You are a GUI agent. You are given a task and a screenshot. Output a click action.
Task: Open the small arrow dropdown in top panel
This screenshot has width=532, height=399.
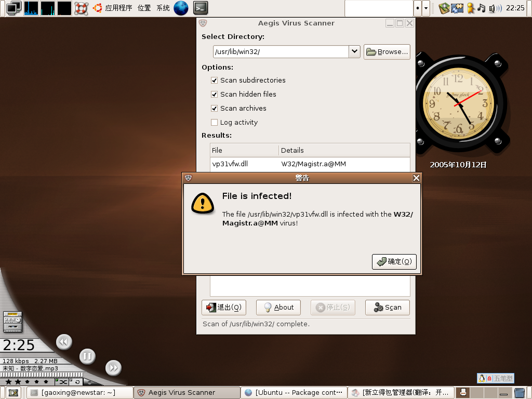[426, 8]
